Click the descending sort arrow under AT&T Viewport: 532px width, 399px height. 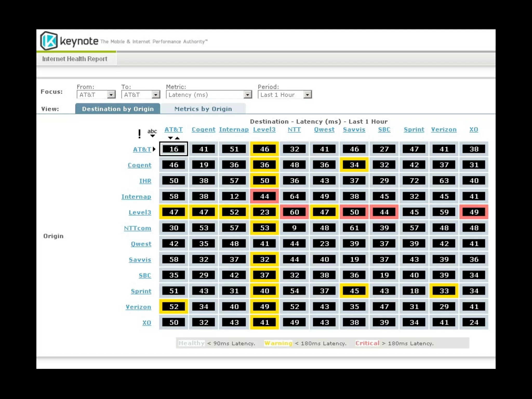click(x=170, y=138)
